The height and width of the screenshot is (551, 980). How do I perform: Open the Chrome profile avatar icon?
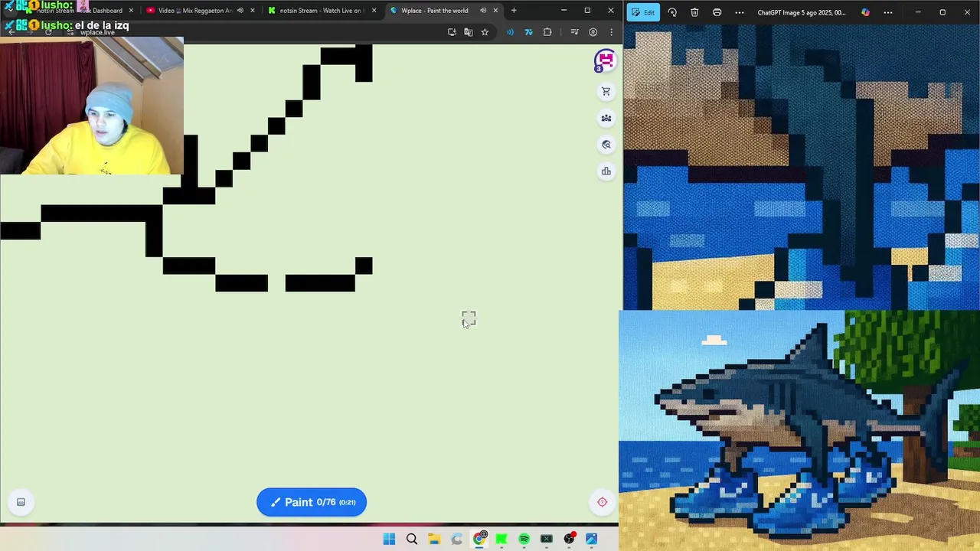[593, 32]
